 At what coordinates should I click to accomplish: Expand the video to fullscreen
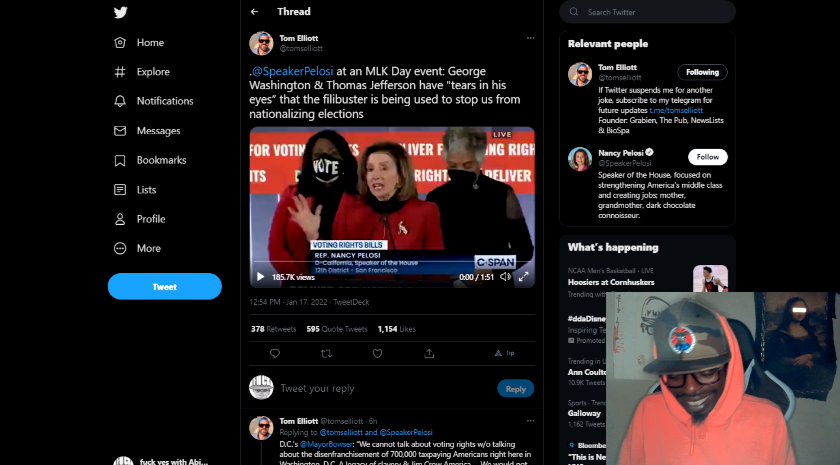click(522, 277)
